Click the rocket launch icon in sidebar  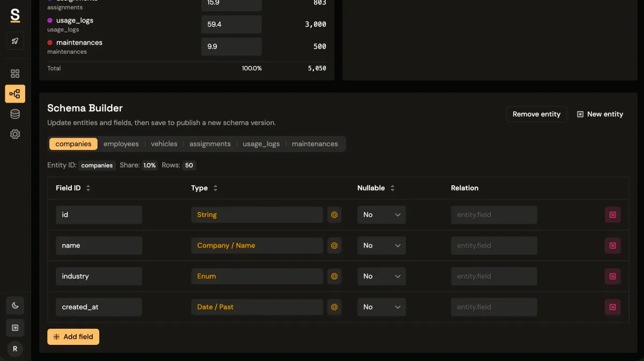coord(14,41)
